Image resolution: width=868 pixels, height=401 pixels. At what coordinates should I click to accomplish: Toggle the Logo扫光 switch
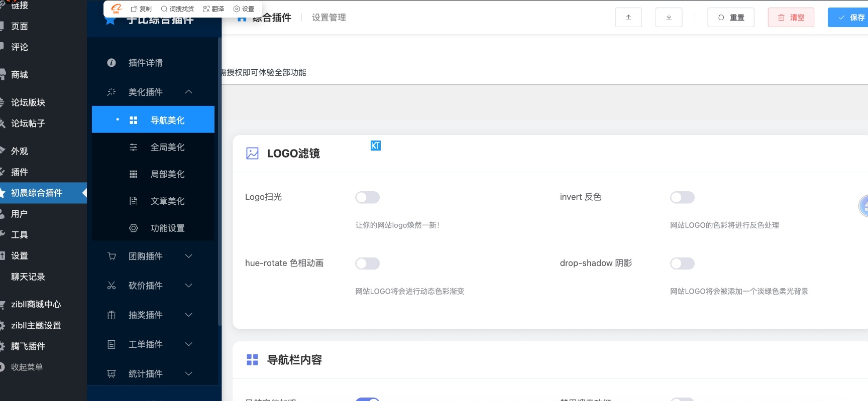pyautogui.click(x=368, y=198)
